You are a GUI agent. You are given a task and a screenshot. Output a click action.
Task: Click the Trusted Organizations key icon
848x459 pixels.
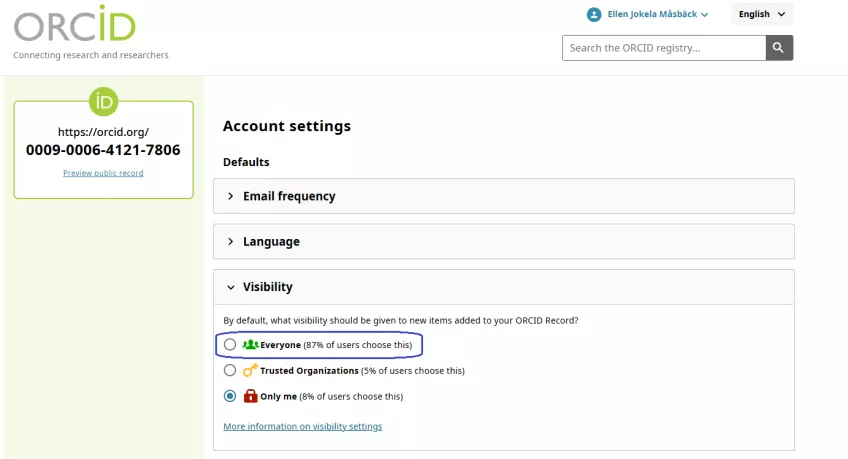(x=250, y=370)
